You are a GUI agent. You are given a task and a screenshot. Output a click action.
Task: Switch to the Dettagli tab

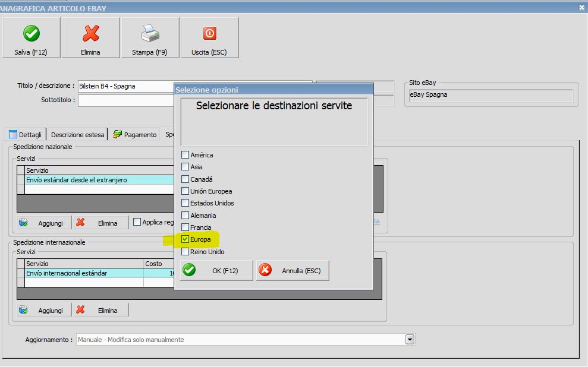pos(26,134)
